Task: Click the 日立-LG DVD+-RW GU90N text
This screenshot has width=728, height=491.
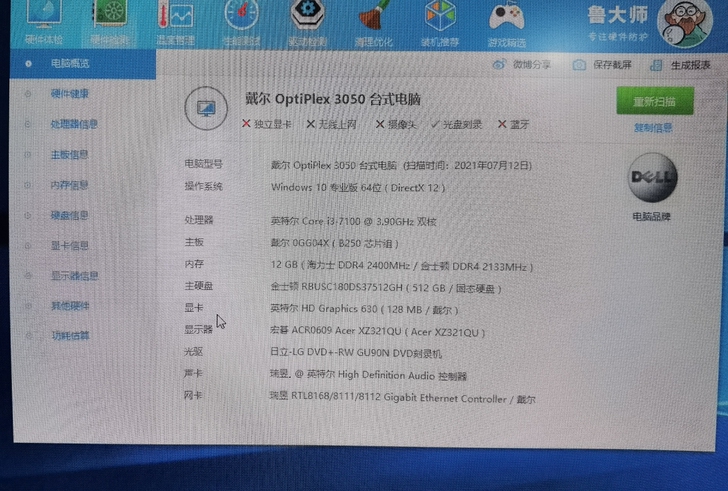Action: 356,353
